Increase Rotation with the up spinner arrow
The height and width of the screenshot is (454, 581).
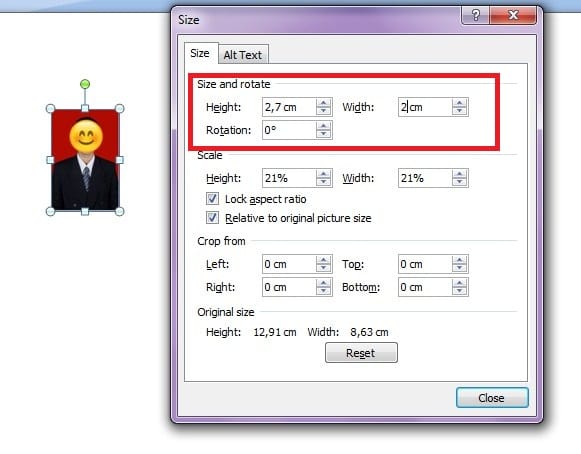tap(323, 126)
